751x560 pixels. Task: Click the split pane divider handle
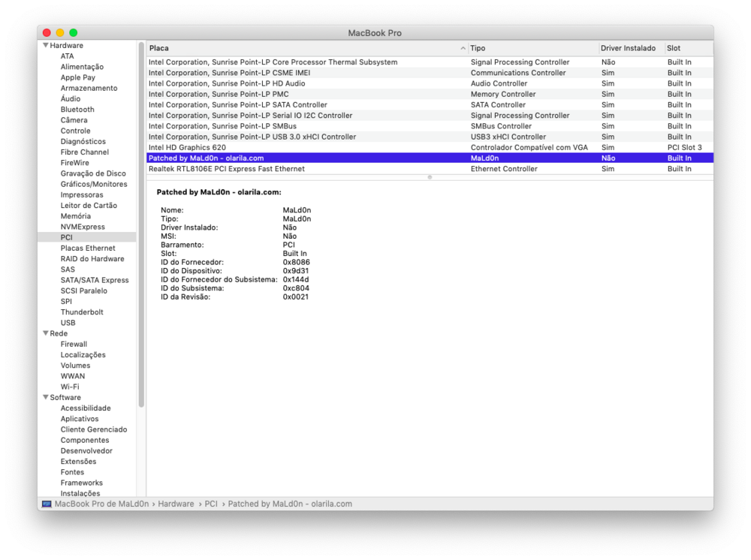coord(430,177)
